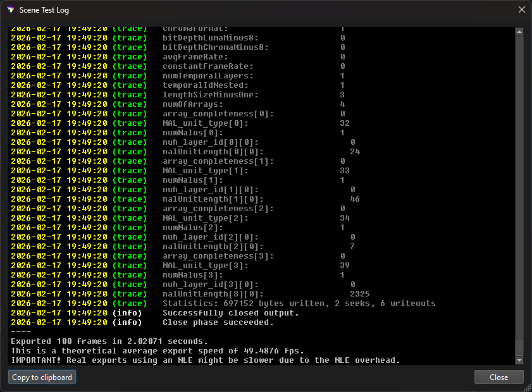This screenshot has width=532, height=392.
Task: Click the scrollbar up arrow
Action: (x=519, y=31)
